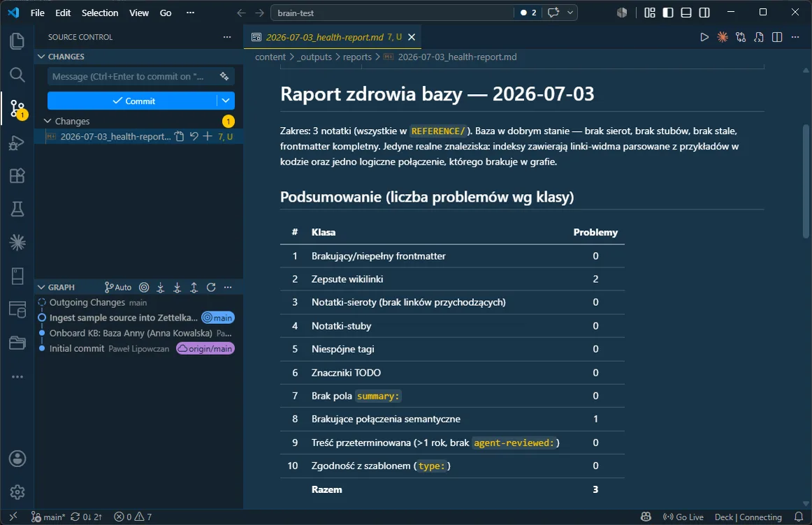
Task: Collapse the GRAPH section
Action: tap(42, 287)
